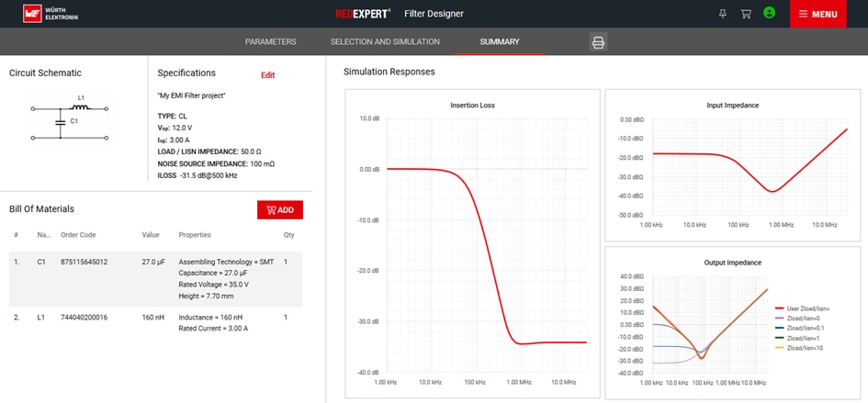
Task: Click the Input Impedance chart
Action: point(732,165)
